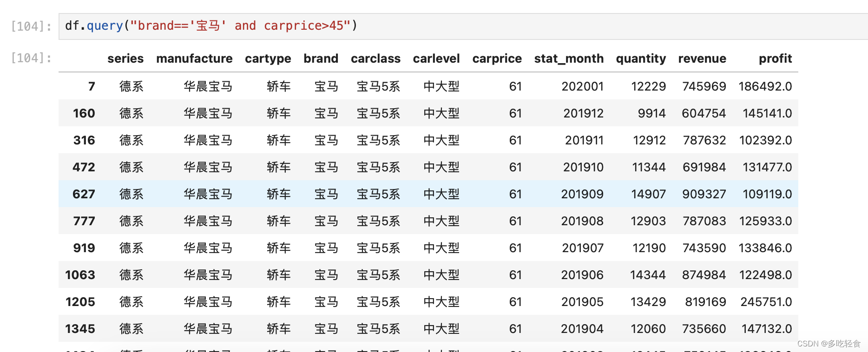Click quantity value 14907
This screenshot has width=868, height=352.
pyautogui.click(x=648, y=194)
